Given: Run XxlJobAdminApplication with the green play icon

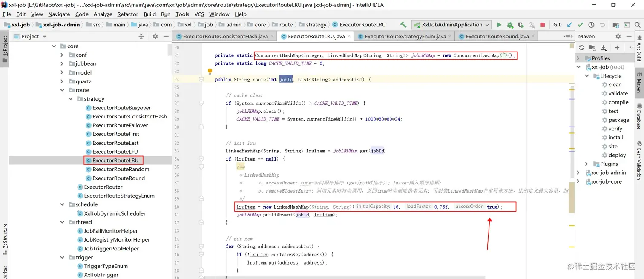Looking at the screenshot, I should 499,25.
